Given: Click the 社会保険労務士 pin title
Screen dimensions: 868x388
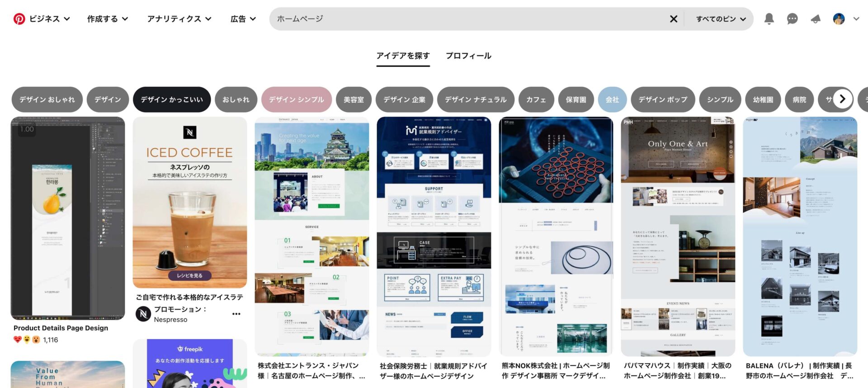Looking at the screenshot, I should click(x=434, y=370).
